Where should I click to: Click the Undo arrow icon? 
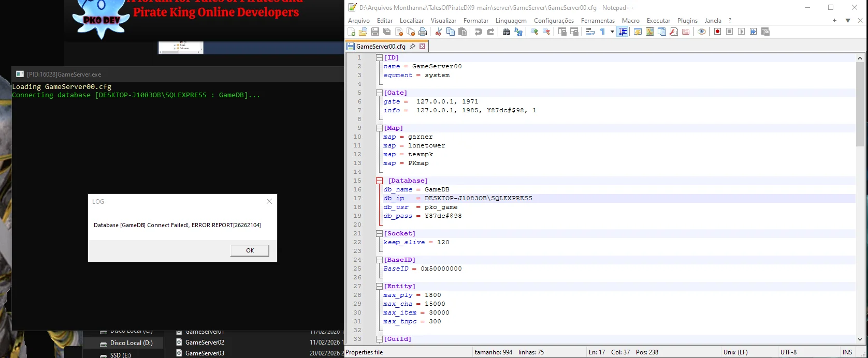478,32
